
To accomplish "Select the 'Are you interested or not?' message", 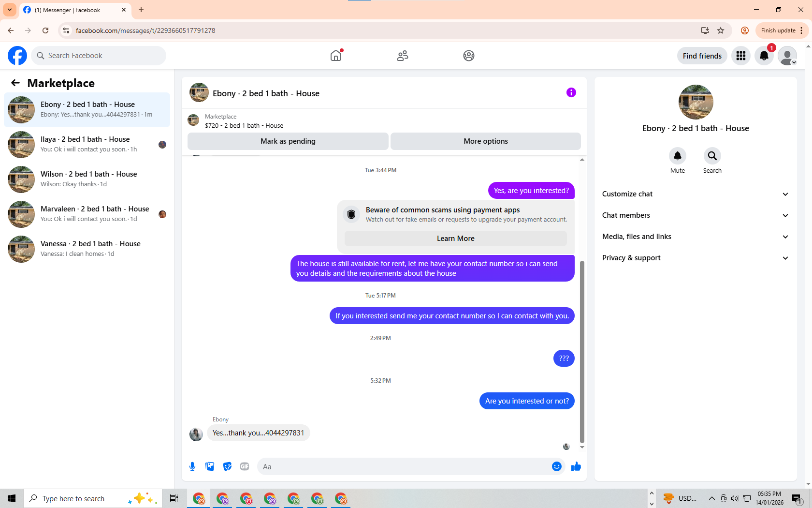I will [x=527, y=401].
